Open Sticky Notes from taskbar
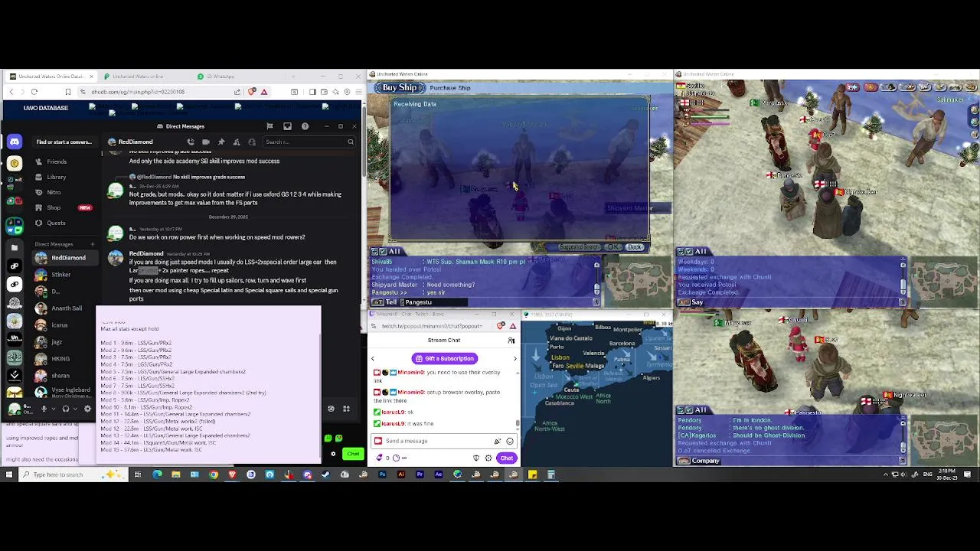This screenshot has height=551, width=980. coord(532,474)
